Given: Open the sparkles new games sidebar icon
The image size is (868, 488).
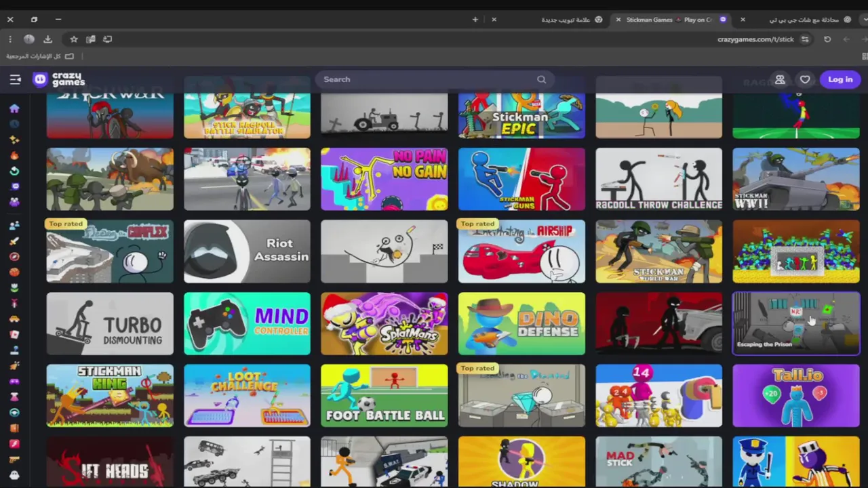Looking at the screenshot, I should pos(14,140).
